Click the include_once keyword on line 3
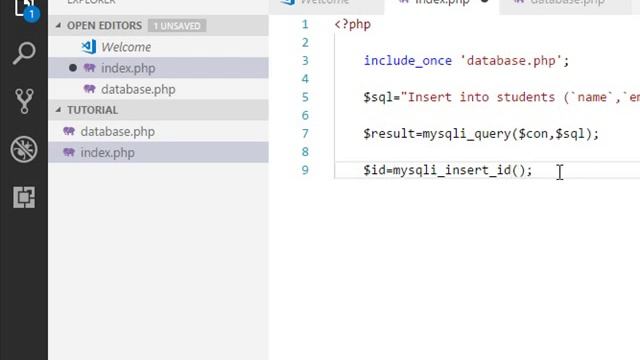Viewport: 640px width, 360px height. pyautogui.click(x=408, y=61)
